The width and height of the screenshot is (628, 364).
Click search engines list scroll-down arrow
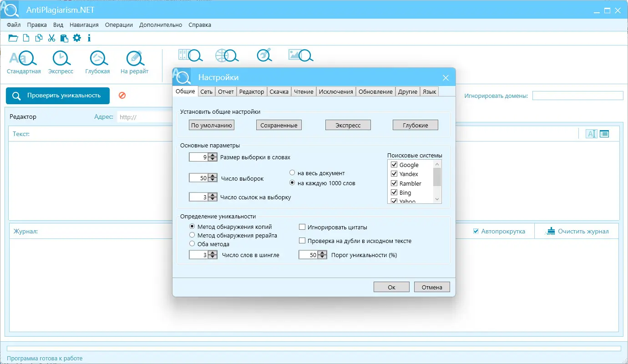click(x=437, y=199)
